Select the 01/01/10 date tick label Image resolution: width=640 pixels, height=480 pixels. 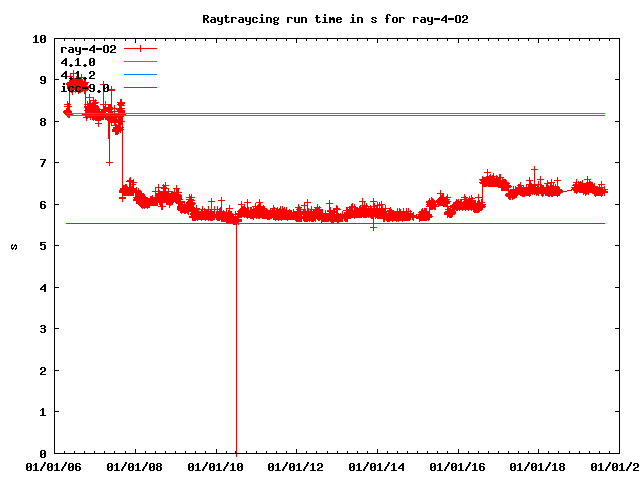click(216, 467)
